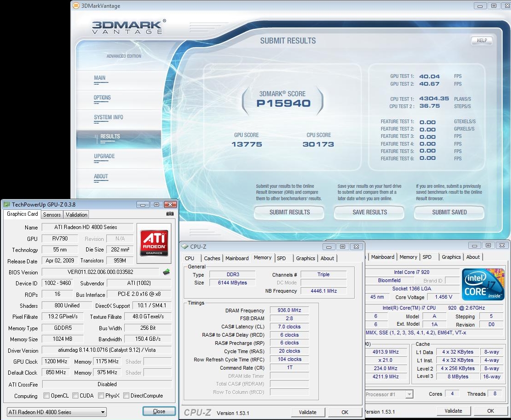The width and height of the screenshot is (511, 420).
Task: Click Close button at bottom of GPU-Z
Action: (x=159, y=411)
